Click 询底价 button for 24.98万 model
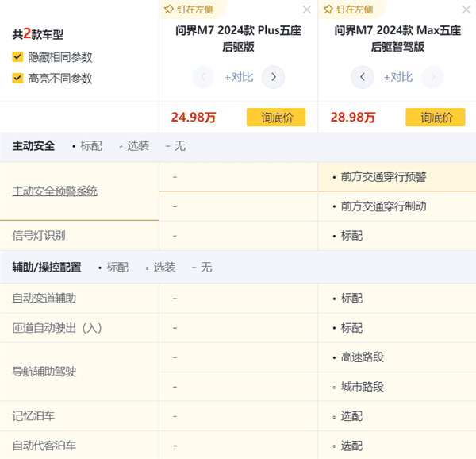Screen dimensions: 476x459 [x=276, y=118]
